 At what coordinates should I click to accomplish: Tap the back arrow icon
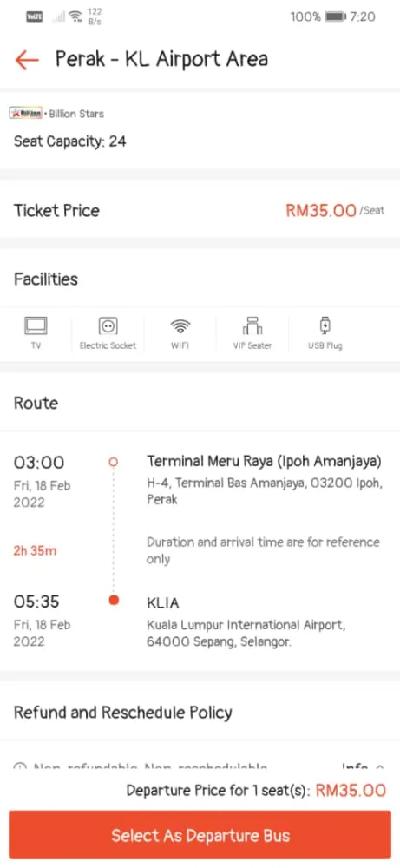27,59
